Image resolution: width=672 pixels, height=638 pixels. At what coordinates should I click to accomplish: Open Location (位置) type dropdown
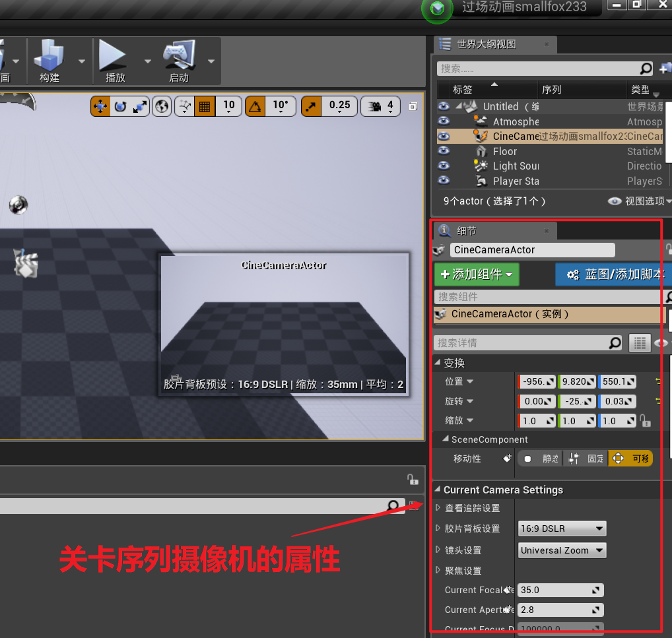click(x=470, y=381)
